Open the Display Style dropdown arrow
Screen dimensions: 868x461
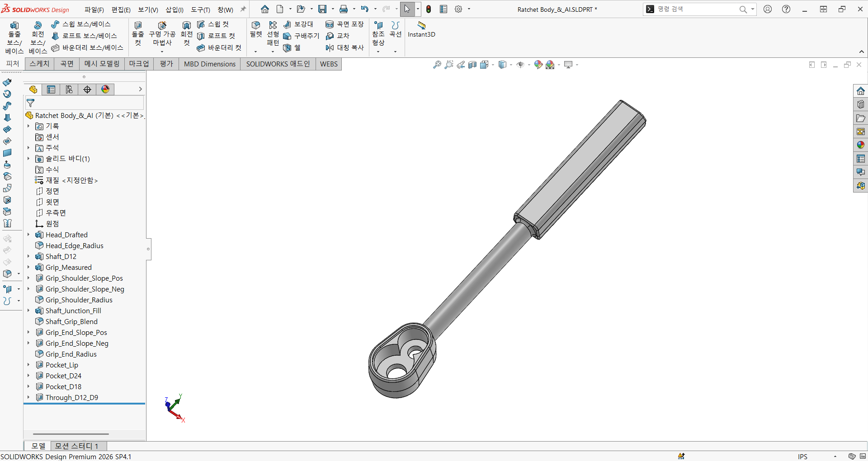(511, 65)
